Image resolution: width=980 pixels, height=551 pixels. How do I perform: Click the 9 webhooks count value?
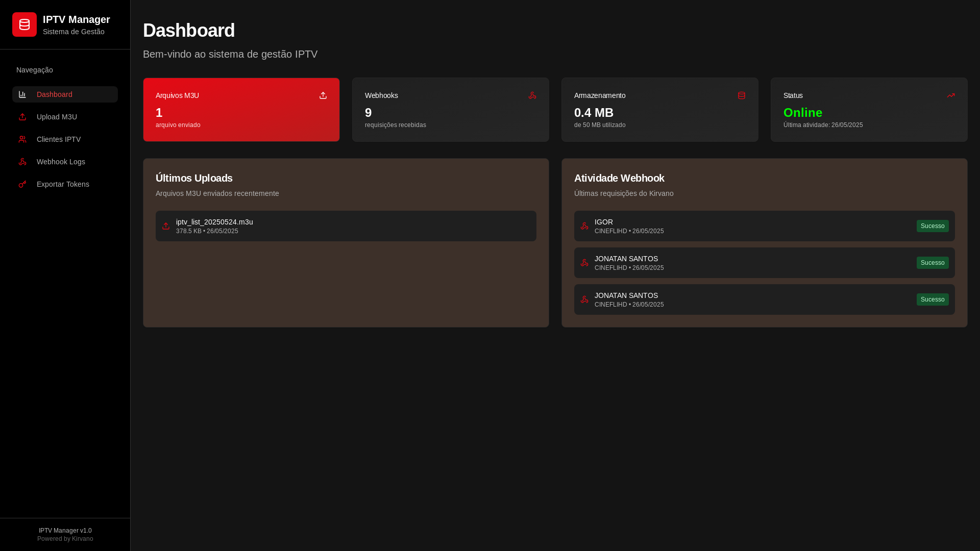[369, 113]
